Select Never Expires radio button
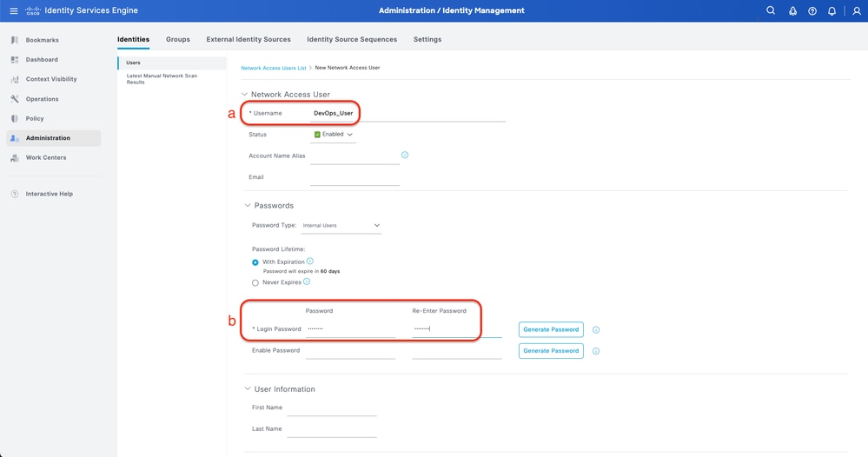 click(x=255, y=282)
